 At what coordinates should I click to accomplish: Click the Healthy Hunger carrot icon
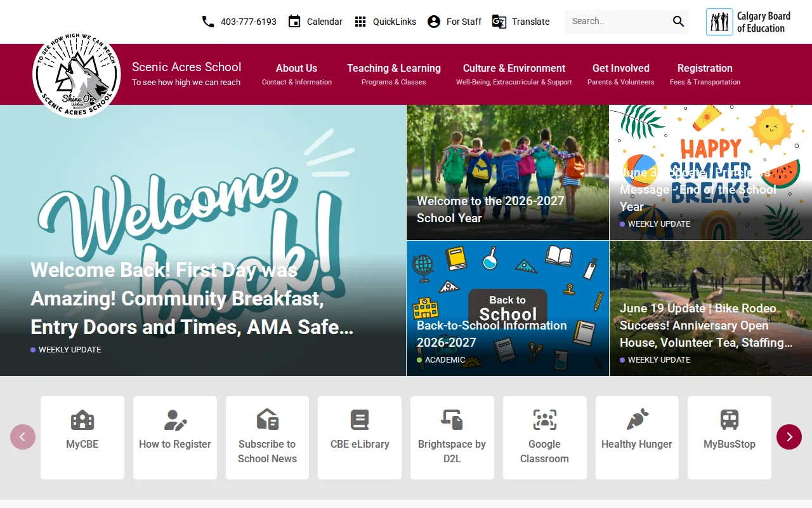pos(637,420)
